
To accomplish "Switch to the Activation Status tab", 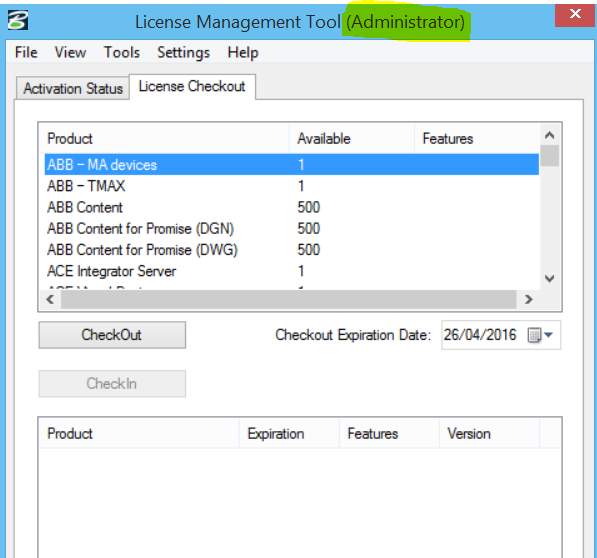I will [73, 89].
